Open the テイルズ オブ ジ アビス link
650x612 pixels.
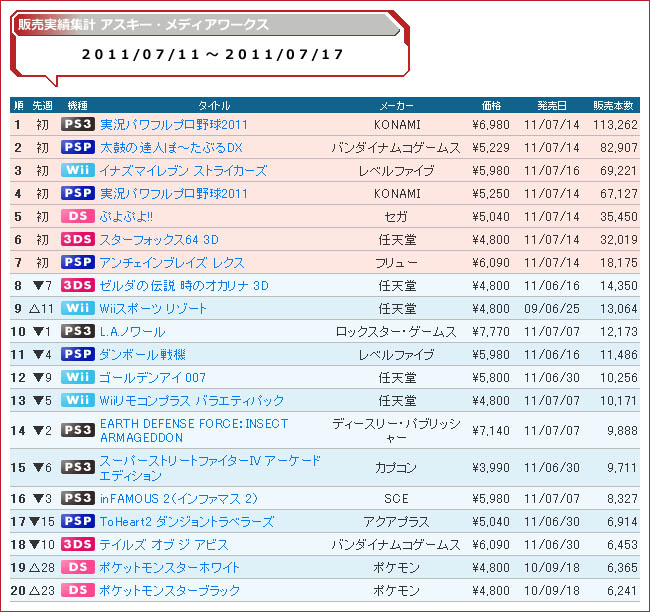(164, 544)
